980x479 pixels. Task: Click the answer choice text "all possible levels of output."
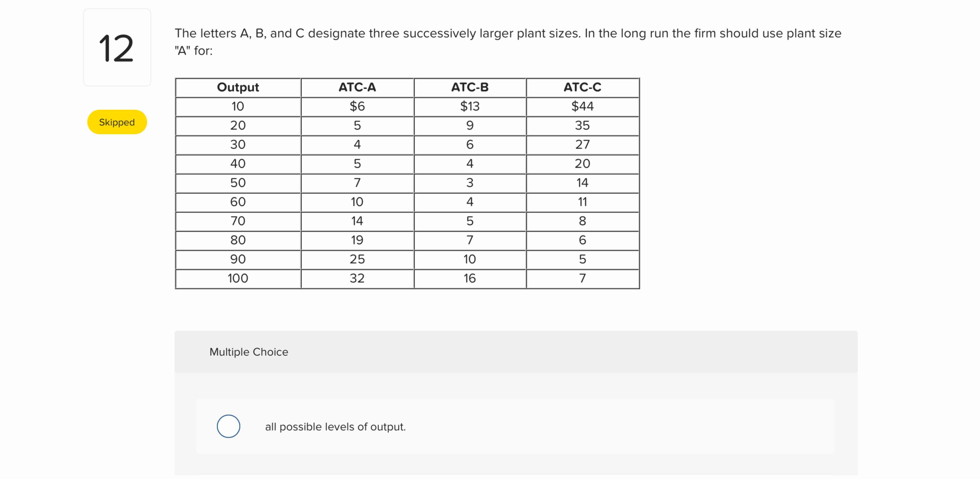[x=335, y=426]
